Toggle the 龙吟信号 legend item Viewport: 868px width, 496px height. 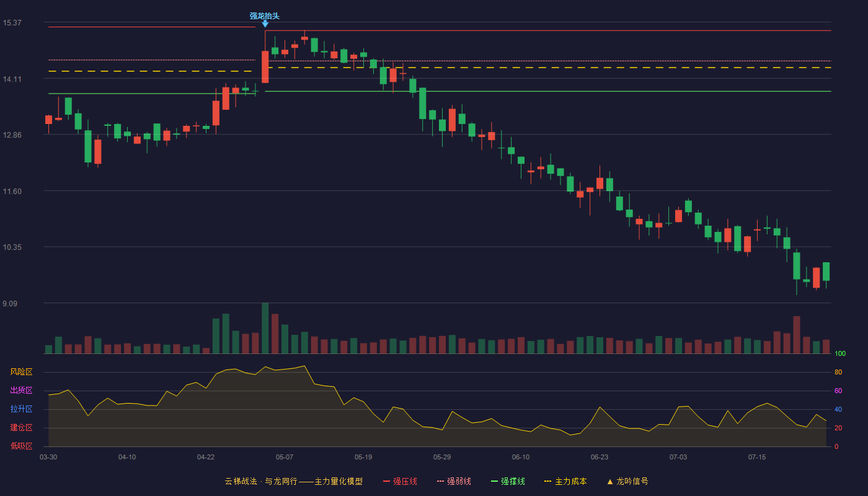(x=627, y=481)
